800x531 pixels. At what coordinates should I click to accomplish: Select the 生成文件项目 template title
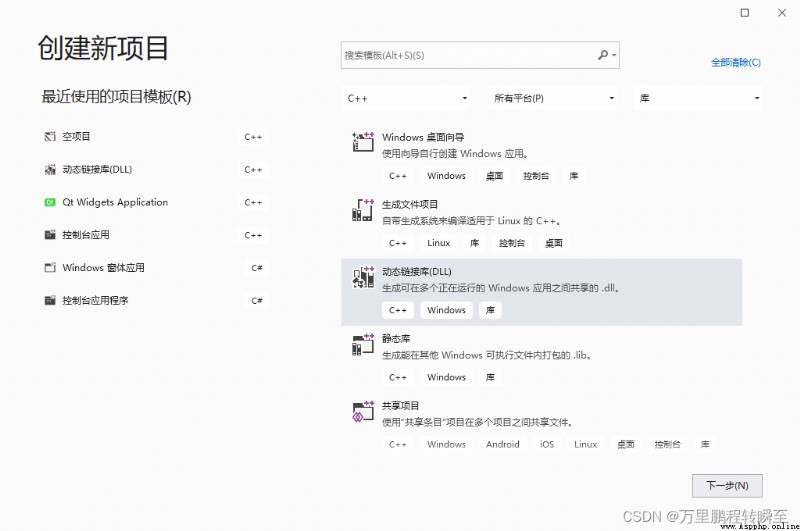[x=410, y=205]
